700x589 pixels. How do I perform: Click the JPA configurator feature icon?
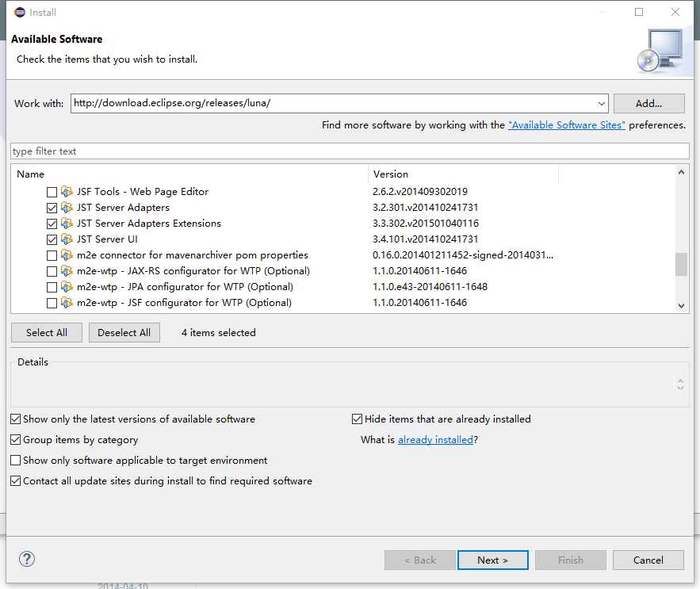[x=67, y=287]
